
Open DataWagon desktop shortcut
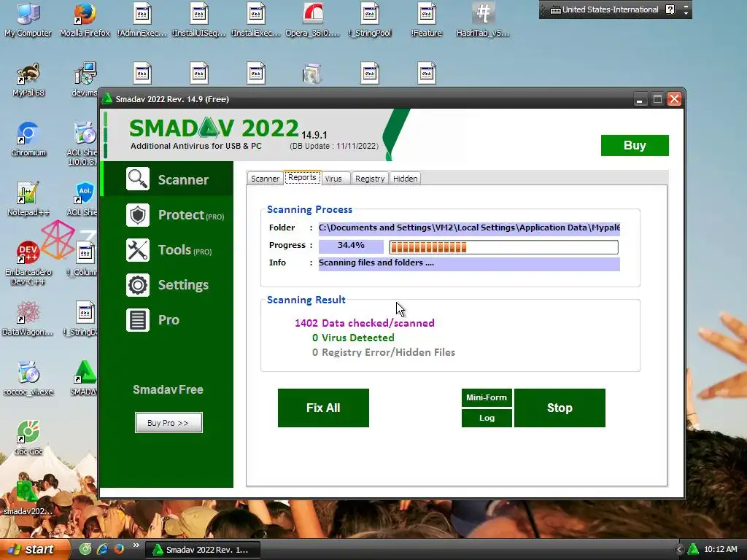pos(28,319)
